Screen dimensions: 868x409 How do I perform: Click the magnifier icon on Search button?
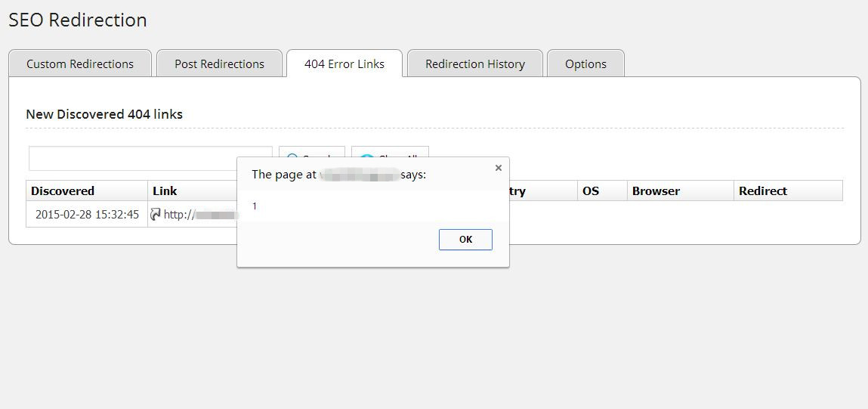pos(293,156)
